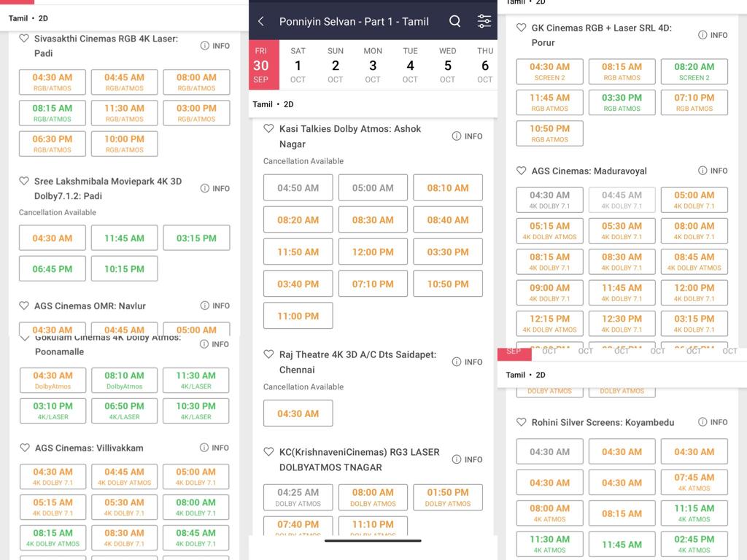This screenshot has width=747, height=560.
Task: Open INFO for AGS Cinemas Maduravoyal
Action: [713, 171]
